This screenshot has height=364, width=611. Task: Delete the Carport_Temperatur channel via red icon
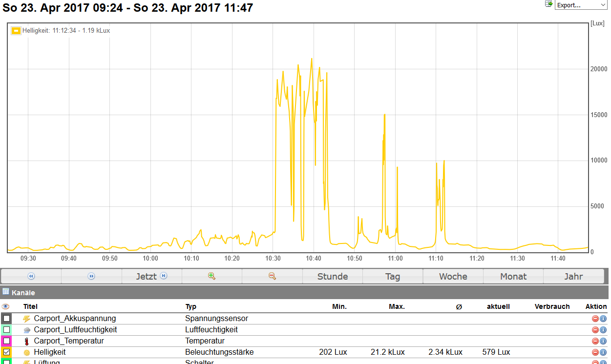[595, 341]
